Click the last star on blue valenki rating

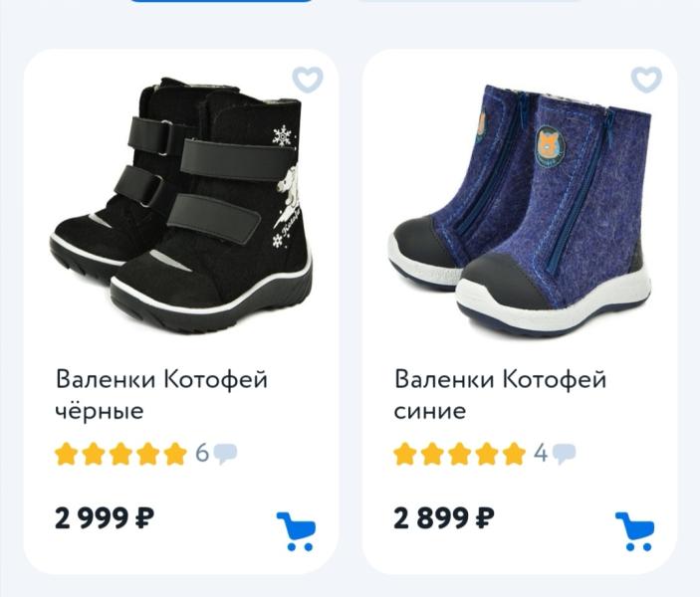[x=514, y=454]
